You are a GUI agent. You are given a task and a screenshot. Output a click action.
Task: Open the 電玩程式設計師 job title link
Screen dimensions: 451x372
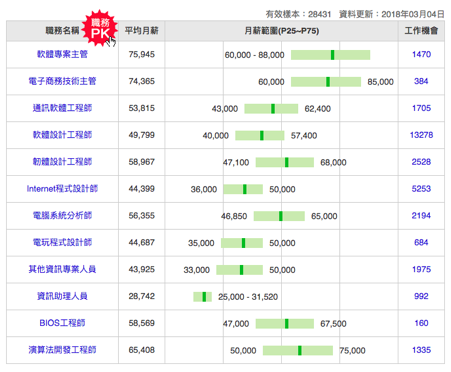(x=62, y=242)
